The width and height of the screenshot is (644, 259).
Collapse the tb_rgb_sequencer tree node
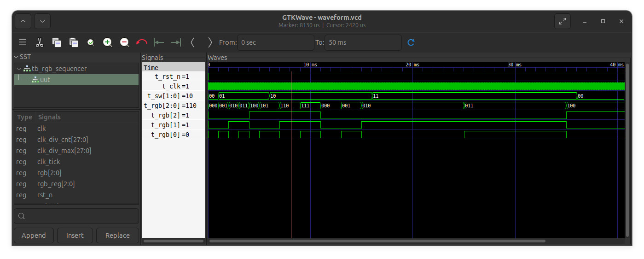pyautogui.click(x=18, y=69)
